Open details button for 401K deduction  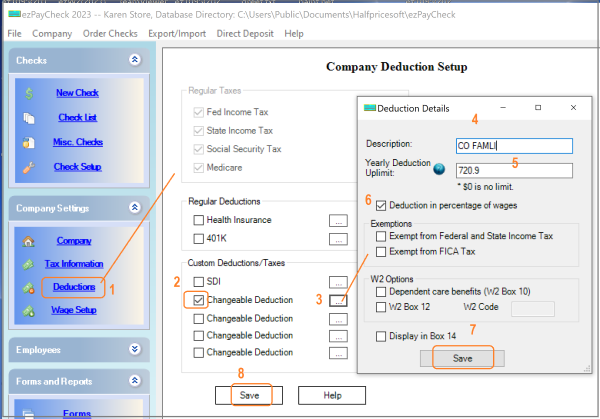coord(340,239)
